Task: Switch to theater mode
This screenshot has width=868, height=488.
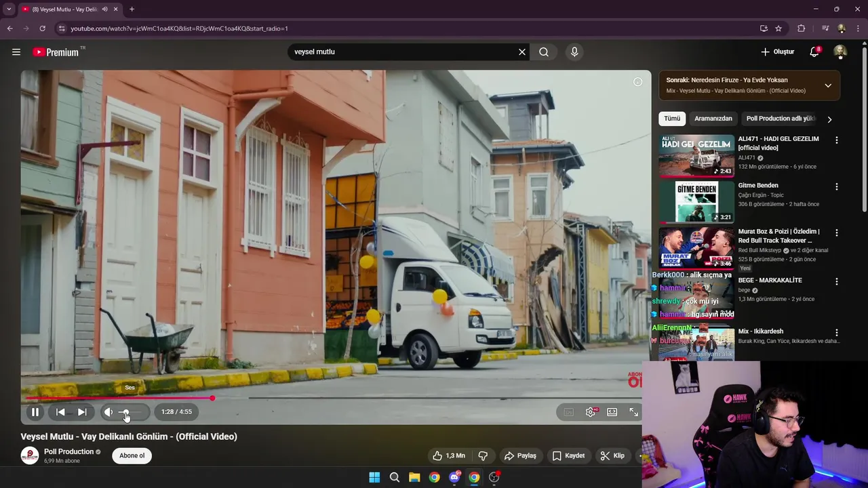Action: (x=612, y=411)
